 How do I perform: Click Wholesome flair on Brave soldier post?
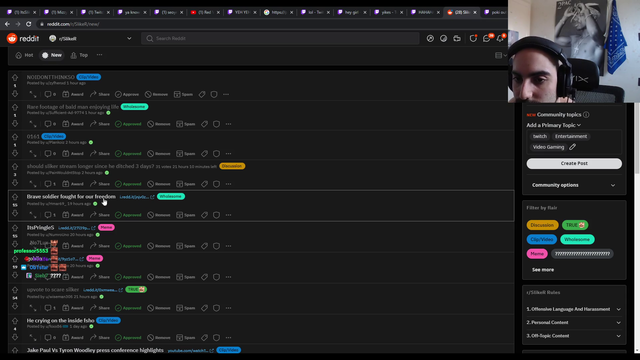point(171,196)
